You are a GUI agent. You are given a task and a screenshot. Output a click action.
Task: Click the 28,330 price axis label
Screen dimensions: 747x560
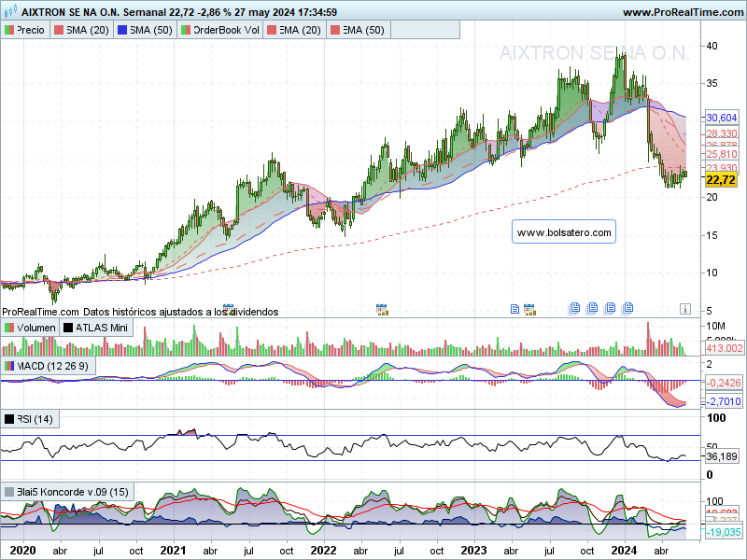[x=721, y=133]
